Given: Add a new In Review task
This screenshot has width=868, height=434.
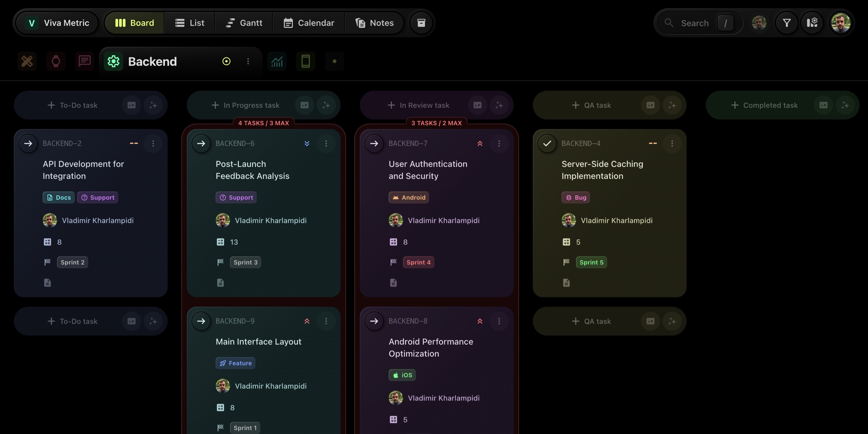Looking at the screenshot, I should click(x=418, y=105).
